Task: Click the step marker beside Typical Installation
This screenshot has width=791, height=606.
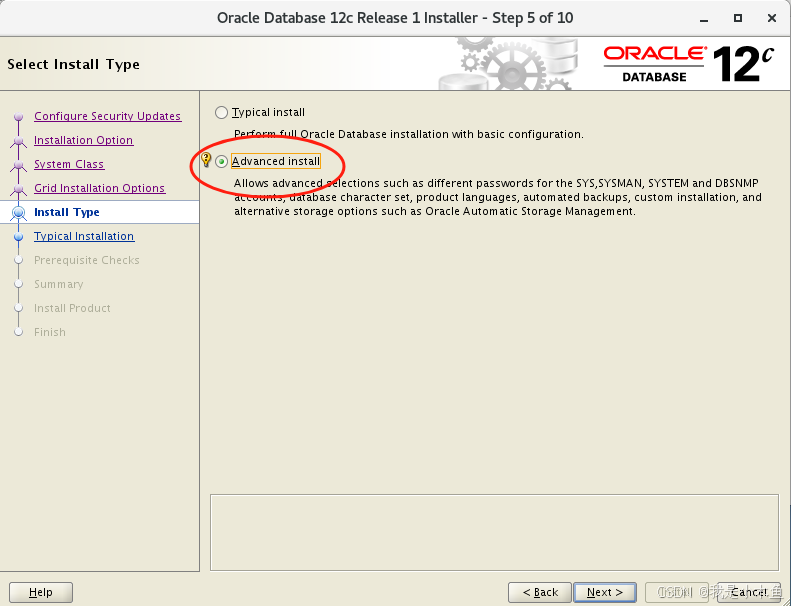Action: (x=19, y=237)
